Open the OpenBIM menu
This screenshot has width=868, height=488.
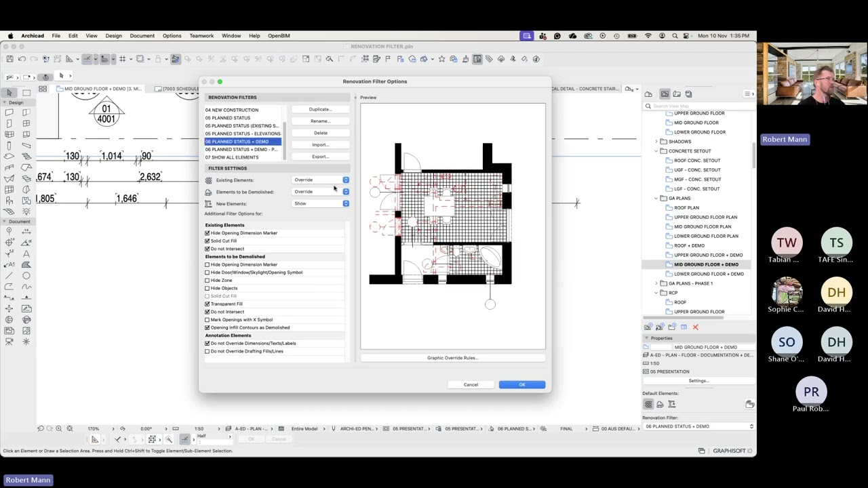click(279, 36)
